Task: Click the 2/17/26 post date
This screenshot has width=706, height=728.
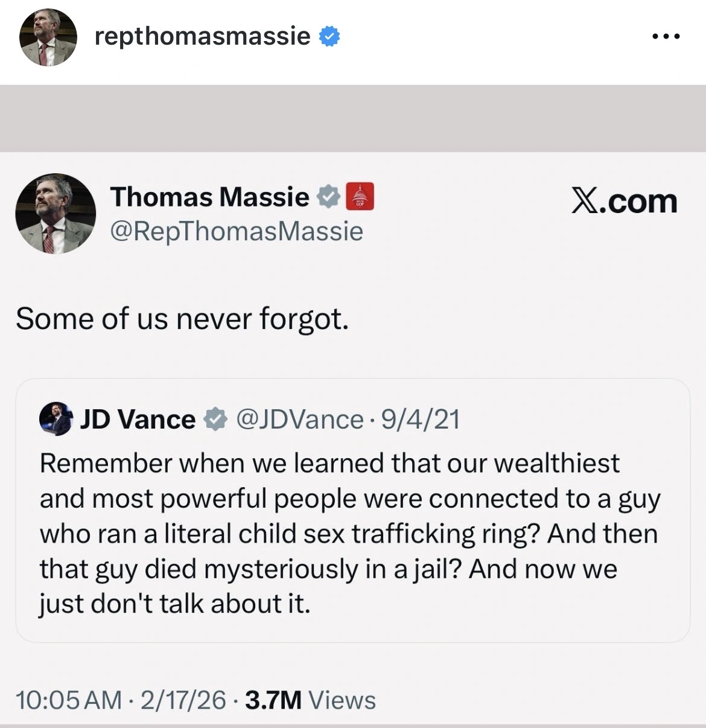Action: pyautogui.click(x=183, y=700)
